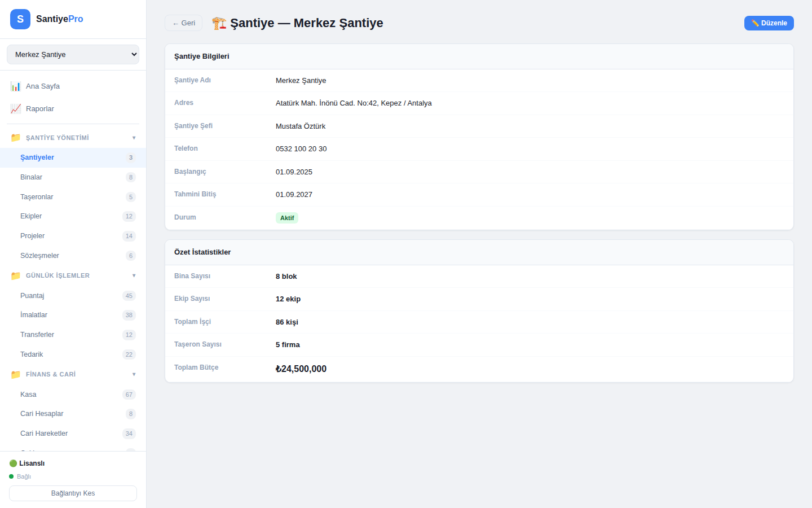Open Binalar in the sidebar

[x=32, y=177]
